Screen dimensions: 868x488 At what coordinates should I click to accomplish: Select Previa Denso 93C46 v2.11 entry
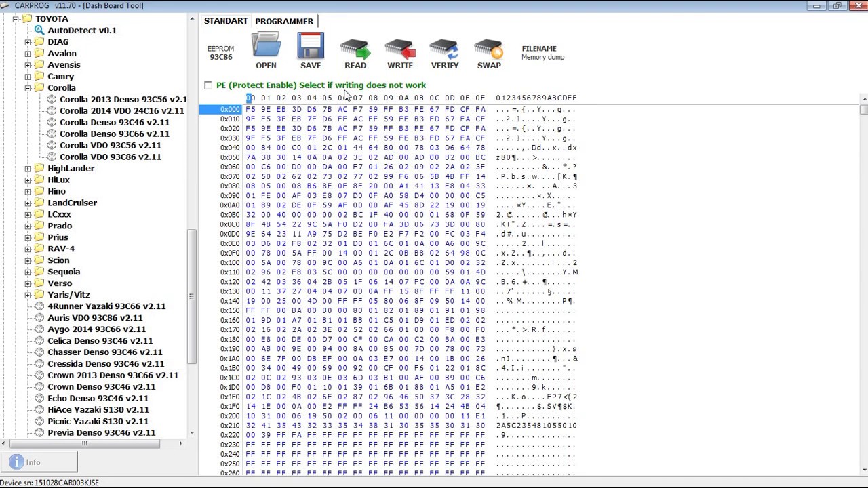101,432
